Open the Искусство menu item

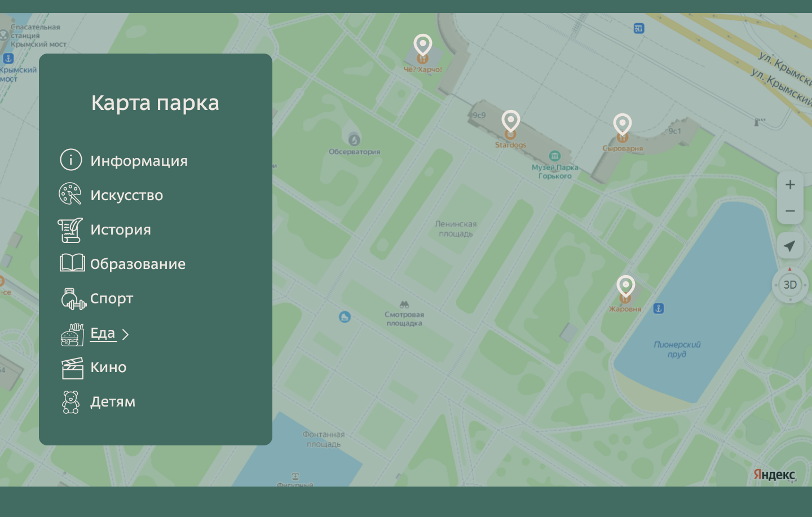[x=126, y=195]
